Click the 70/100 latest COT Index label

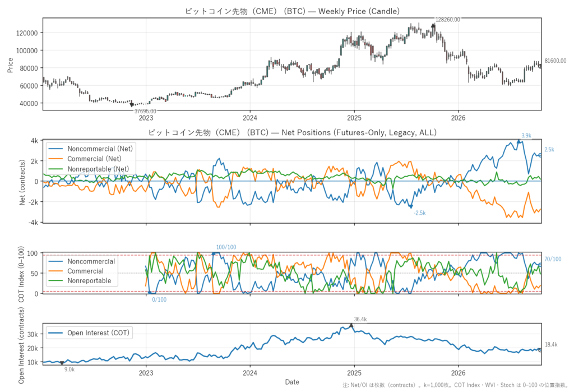553,259
